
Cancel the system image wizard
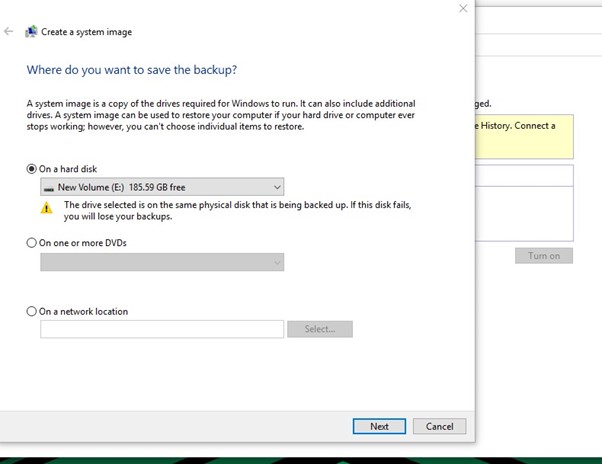click(x=439, y=426)
